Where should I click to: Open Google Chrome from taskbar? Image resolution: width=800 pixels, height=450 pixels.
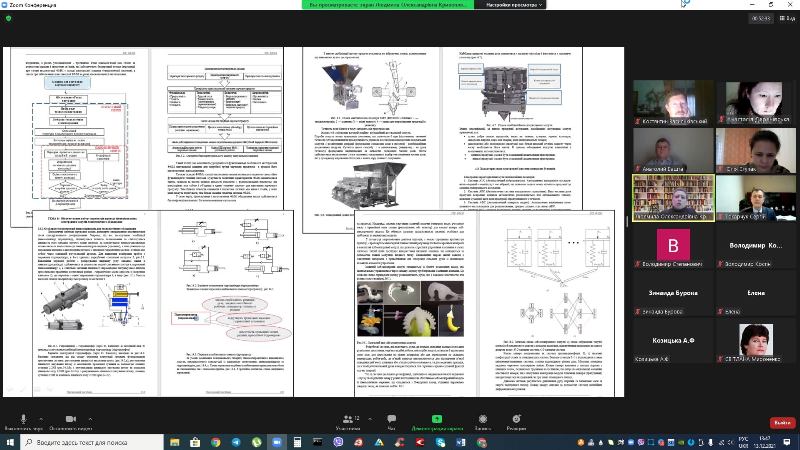tap(215, 442)
